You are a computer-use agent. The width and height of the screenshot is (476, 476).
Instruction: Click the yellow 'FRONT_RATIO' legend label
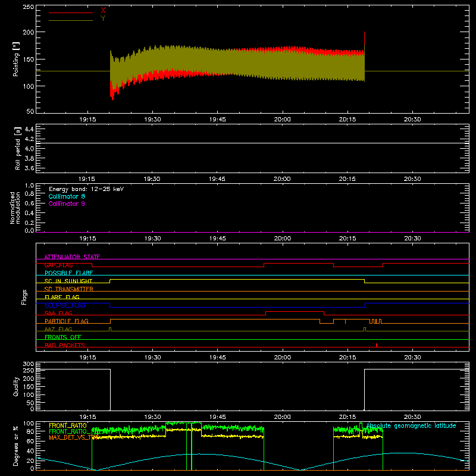coord(68,425)
